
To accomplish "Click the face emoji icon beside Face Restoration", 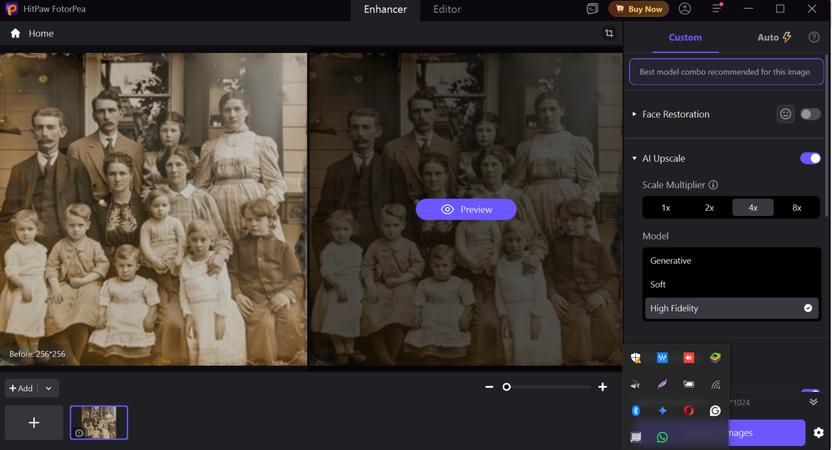I will tap(786, 114).
